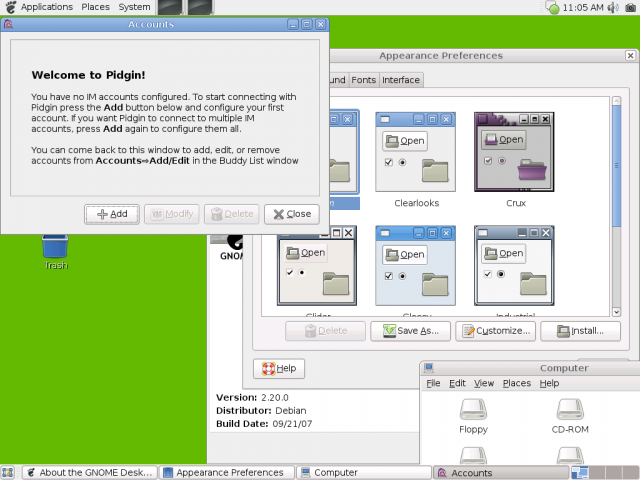Click Save As button in Appearance Preferences

(x=410, y=331)
